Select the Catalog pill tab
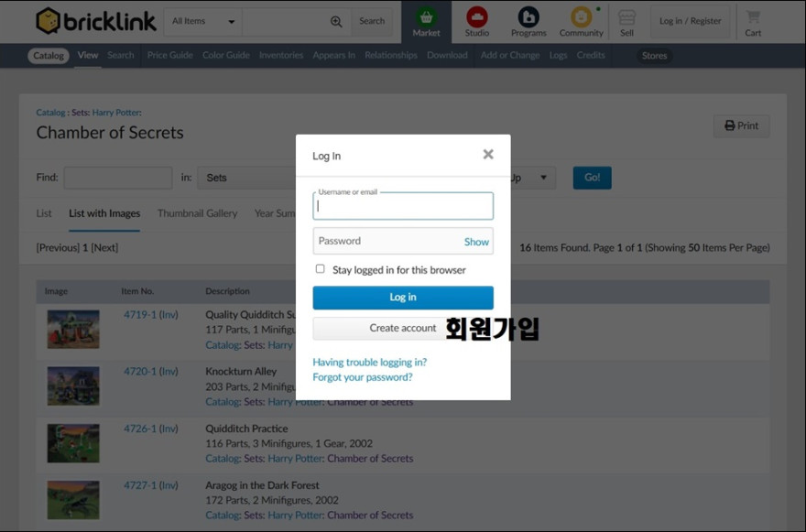The image size is (806, 532). tap(49, 56)
